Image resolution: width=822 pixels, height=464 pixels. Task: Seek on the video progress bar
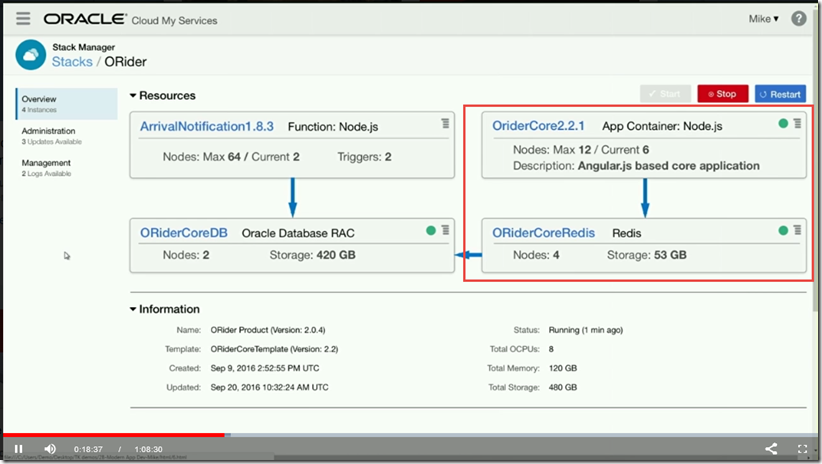(409, 435)
